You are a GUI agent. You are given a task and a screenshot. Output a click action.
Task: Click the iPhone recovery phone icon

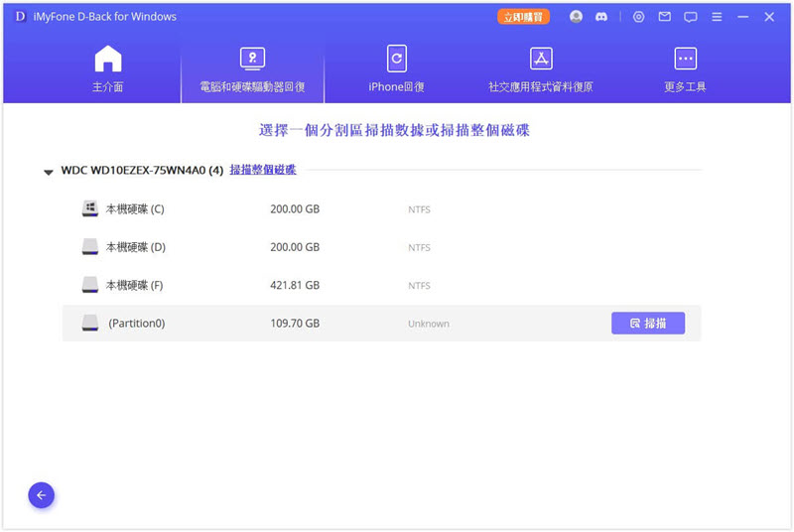(x=396, y=59)
